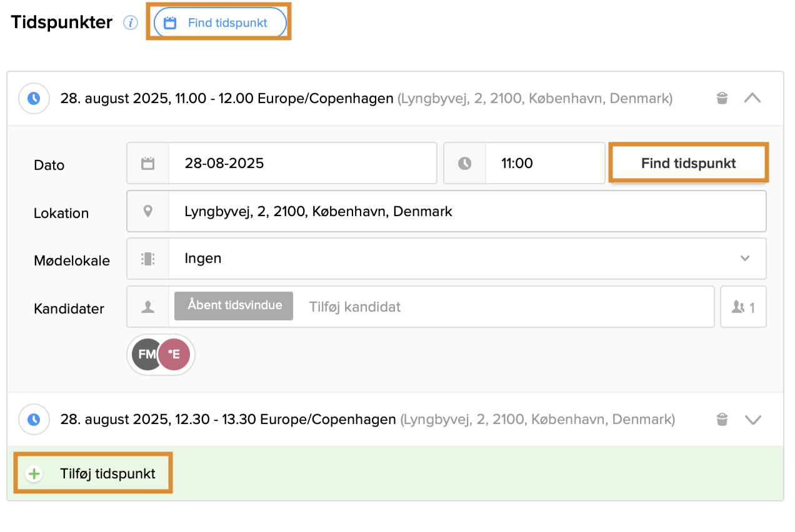
Task: Click the *E participant avatar
Action: 174,354
